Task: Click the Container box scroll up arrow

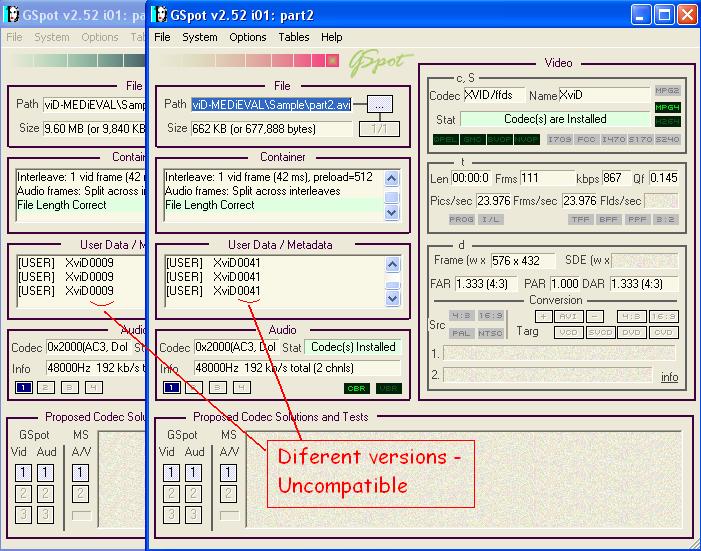Action: (392, 178)
